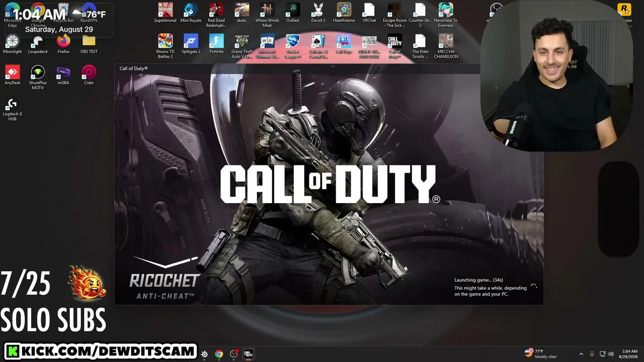Open network settings from the system tray
The width and height of the screenshot is (644, 362).
point(602,354)
